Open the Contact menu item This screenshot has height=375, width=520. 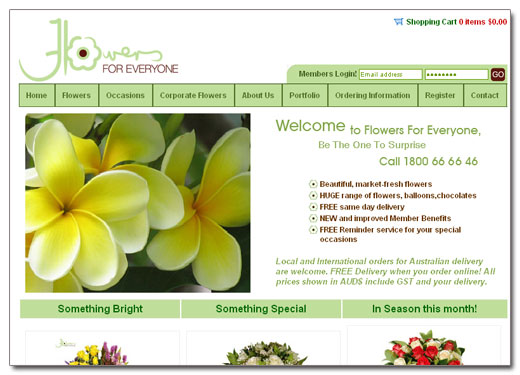click(485, 95)
